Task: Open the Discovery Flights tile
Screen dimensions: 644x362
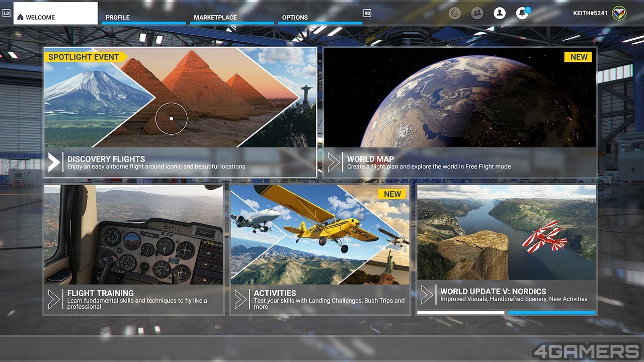Action: tap(180, 112)
